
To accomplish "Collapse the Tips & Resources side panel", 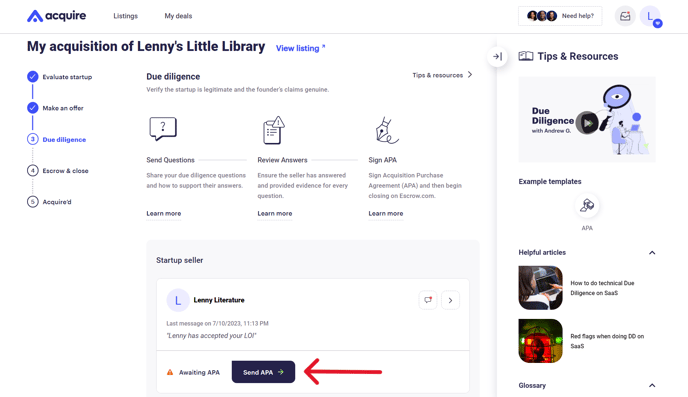I will [497, 57].
